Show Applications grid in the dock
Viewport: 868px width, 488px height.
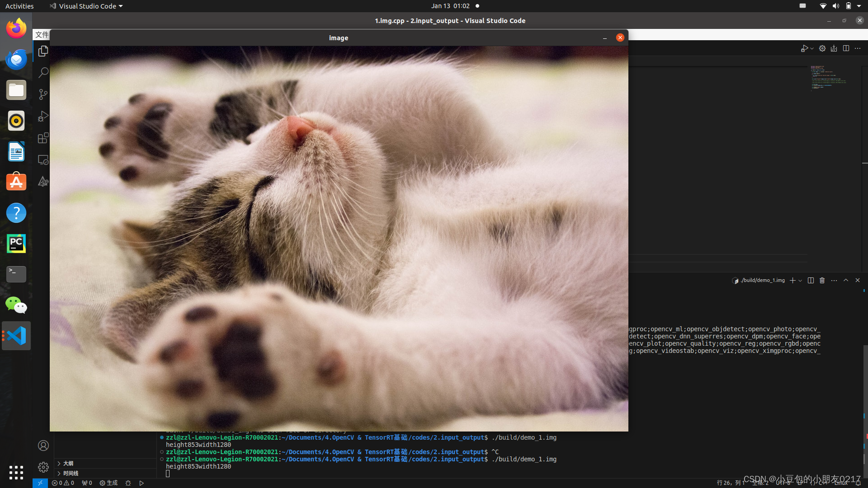[x=16, y=473]
